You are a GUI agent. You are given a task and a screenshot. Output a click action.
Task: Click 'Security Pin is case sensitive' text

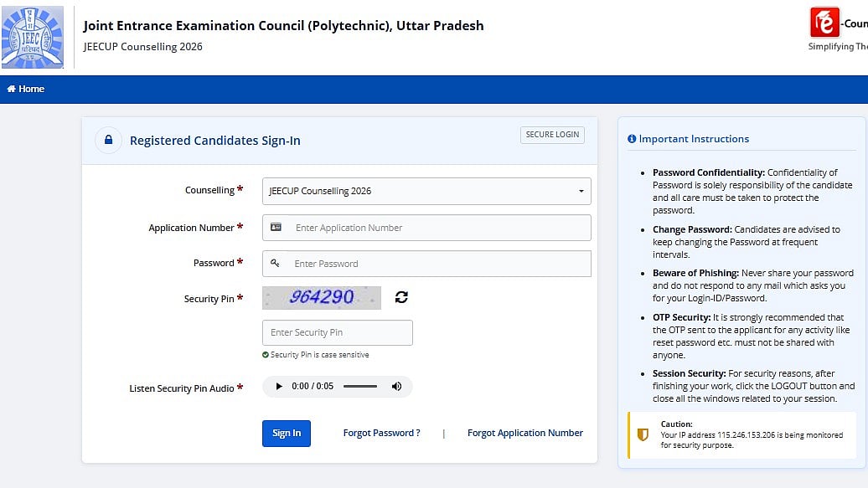(x=319, y=355)
